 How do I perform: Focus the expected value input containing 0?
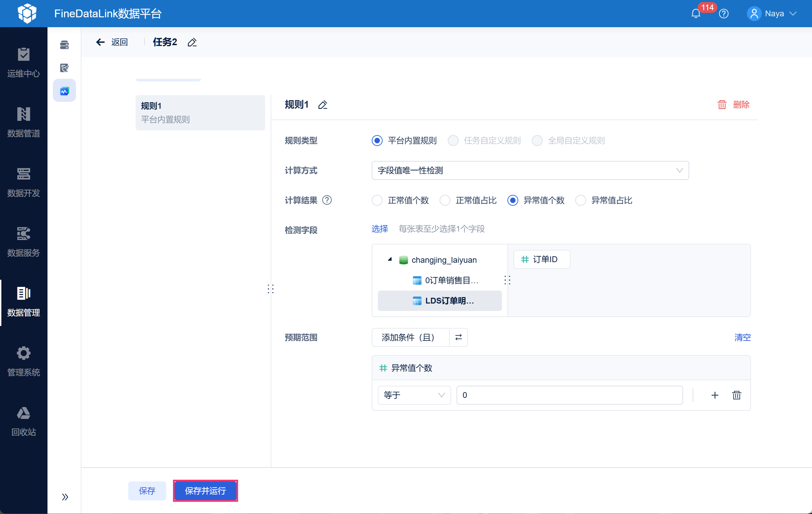click(569, 395)
